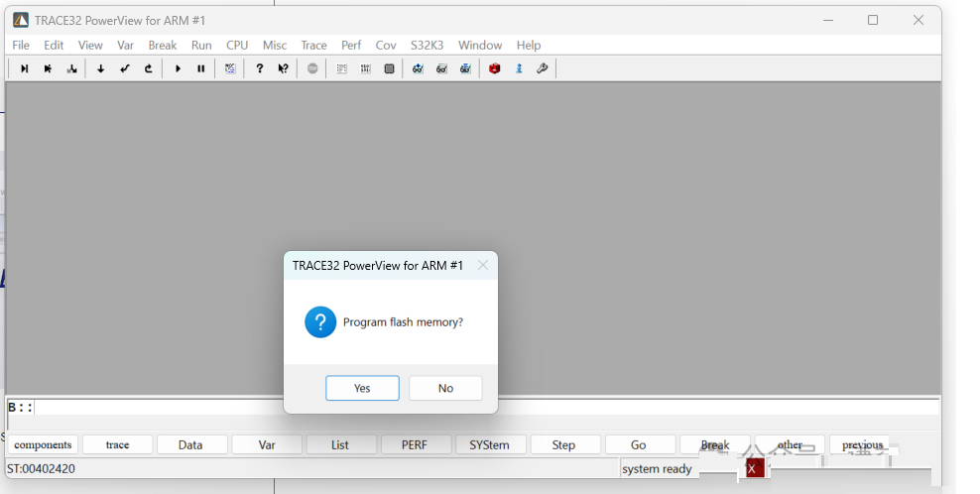This screenshot has height=494, width=980.
Task: Open the memory Dump window icon
Action: pyautogui.click(x=365, y=68)
